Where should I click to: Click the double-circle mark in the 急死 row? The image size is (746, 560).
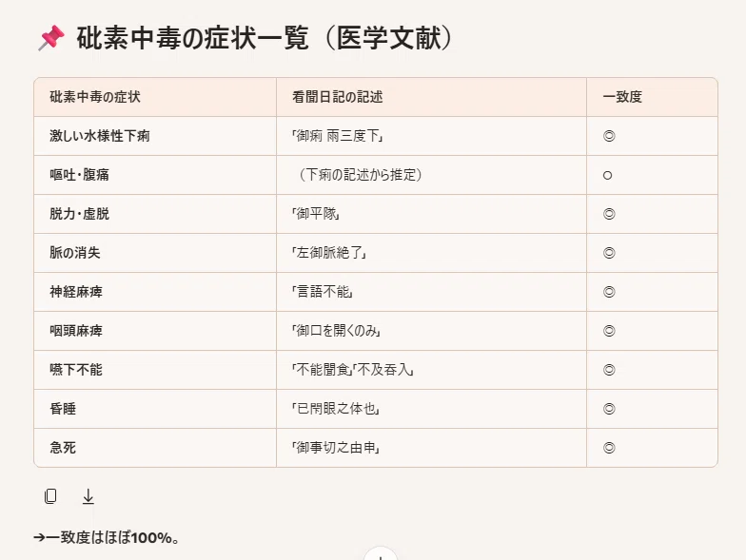[609, 448]
